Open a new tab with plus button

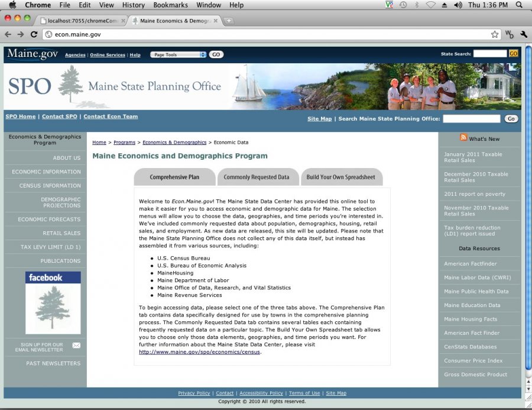pos(229,21)
